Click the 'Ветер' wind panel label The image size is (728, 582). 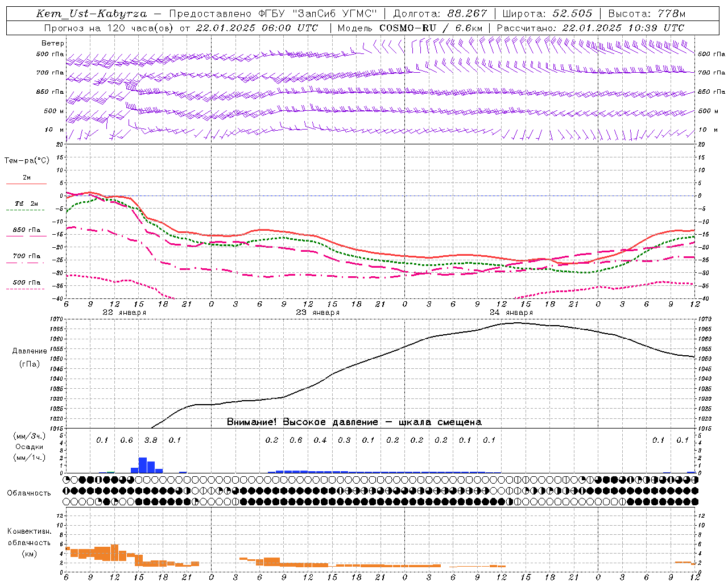(x=53, y=43)
